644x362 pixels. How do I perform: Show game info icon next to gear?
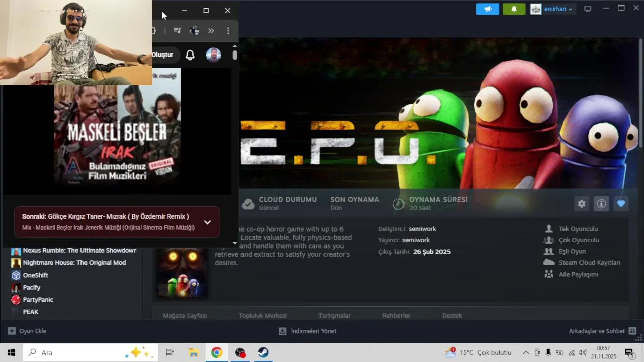tap(601, 204)
